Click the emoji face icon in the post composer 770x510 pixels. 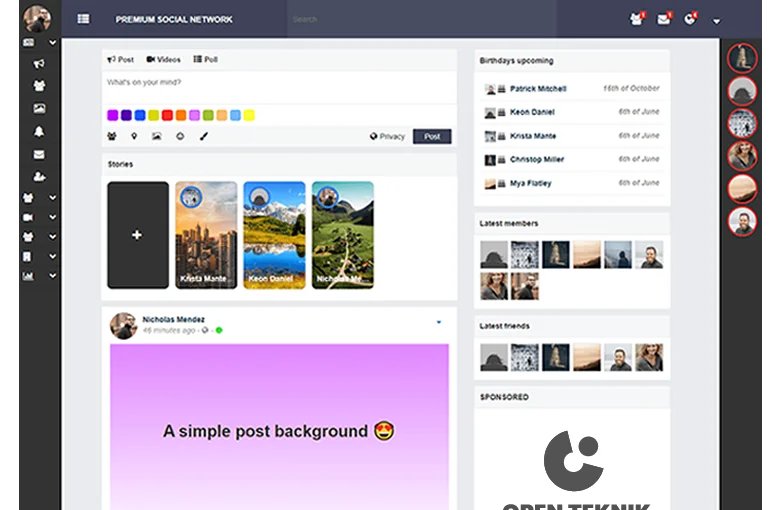[x=180, y=136]
